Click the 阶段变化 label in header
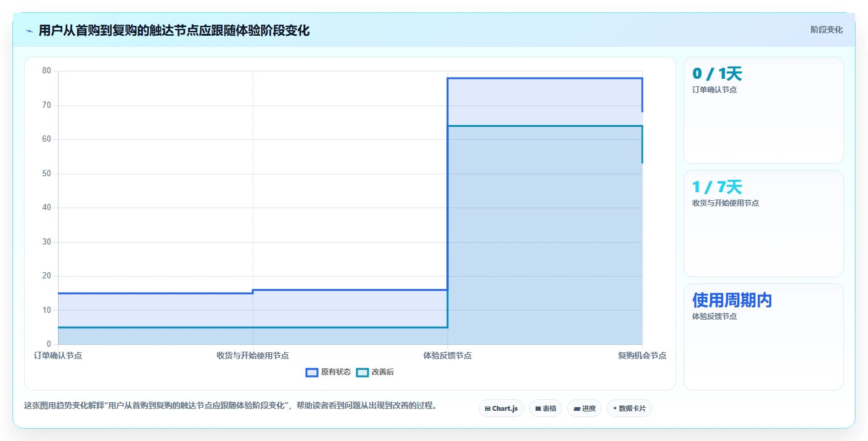The image size is (868, 441). (827, 30)
